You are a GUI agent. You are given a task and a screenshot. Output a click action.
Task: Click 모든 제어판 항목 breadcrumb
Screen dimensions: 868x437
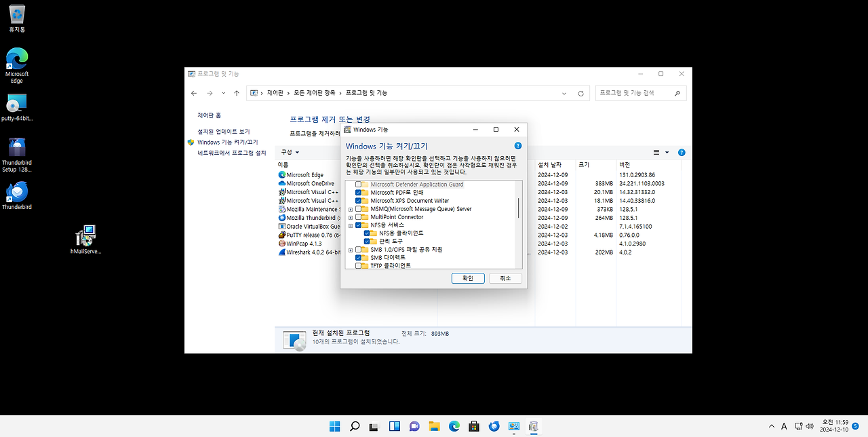[x=314, y=93]
